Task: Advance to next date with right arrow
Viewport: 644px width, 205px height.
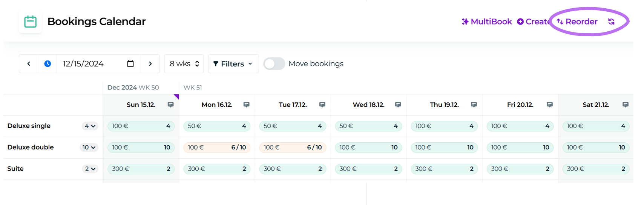Action: [x=150, y=64]
